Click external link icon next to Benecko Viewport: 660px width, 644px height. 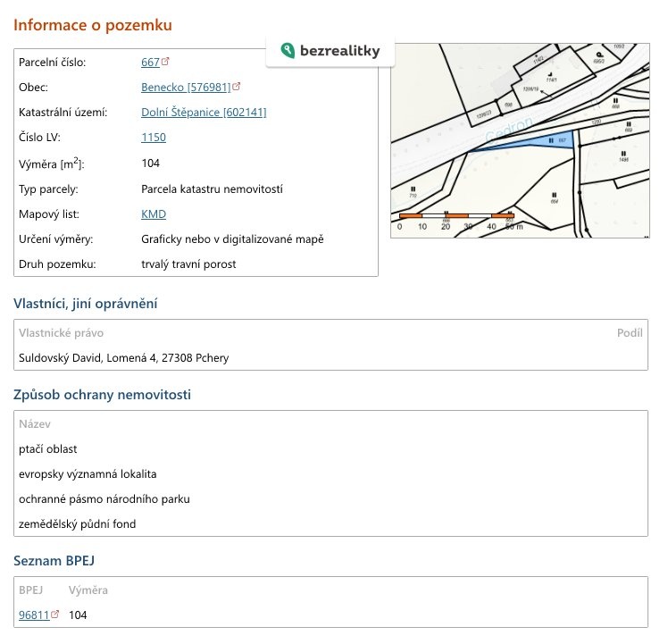click(x=237, y=88)
